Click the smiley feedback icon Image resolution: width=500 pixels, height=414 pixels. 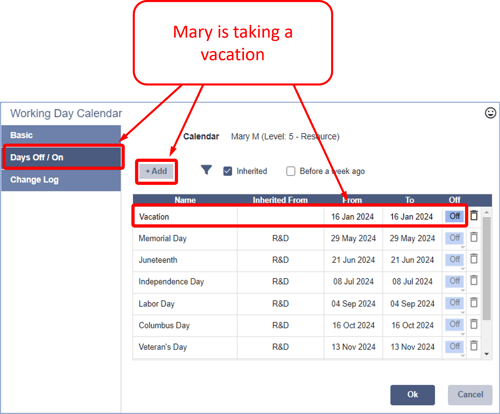pos(490,113)
